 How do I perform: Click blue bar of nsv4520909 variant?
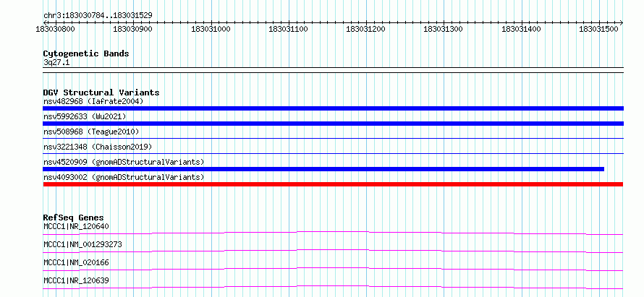(323, 169)
